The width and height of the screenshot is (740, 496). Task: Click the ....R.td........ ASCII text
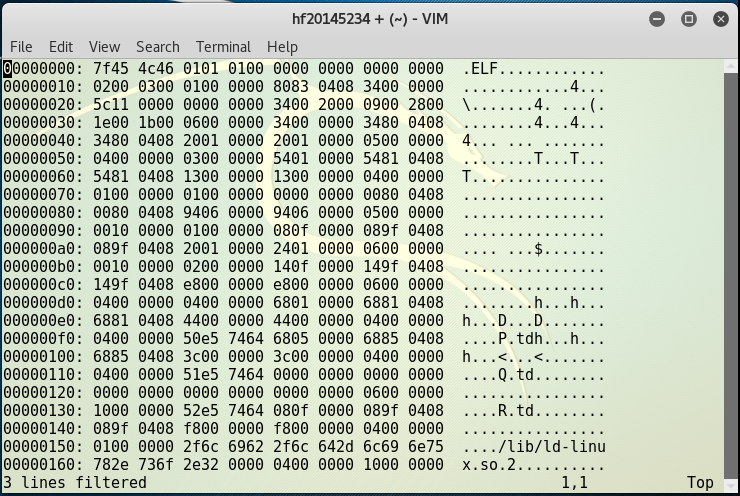pyautogui.click(x=534, y=410)
